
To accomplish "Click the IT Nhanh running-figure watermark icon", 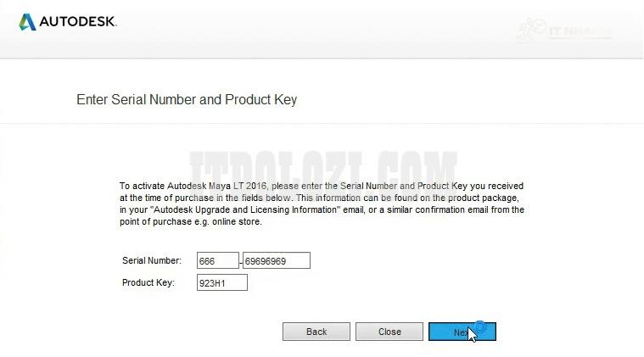I will 530,30.
